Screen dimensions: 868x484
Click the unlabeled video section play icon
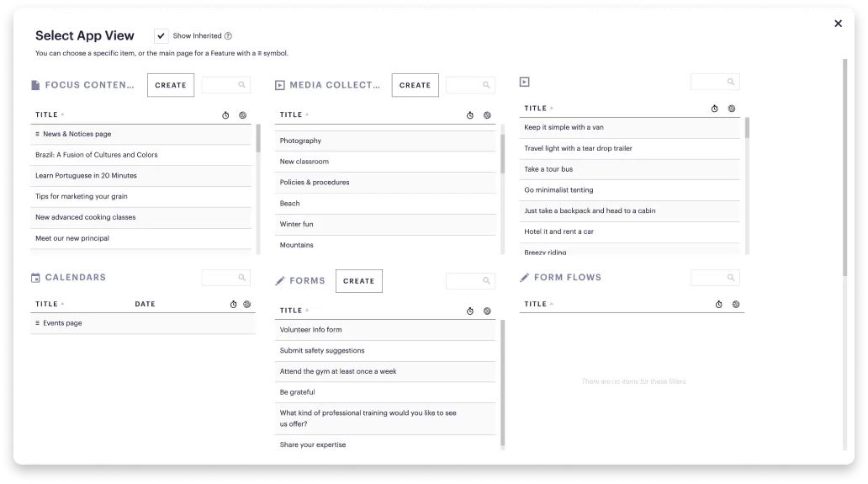pyautogui.click(x=525, y=82)
